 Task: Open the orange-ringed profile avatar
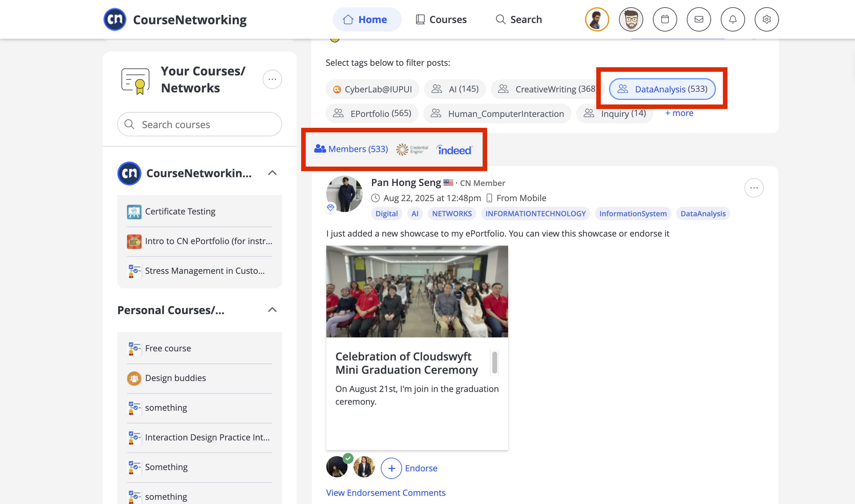(x=597, y=19)
